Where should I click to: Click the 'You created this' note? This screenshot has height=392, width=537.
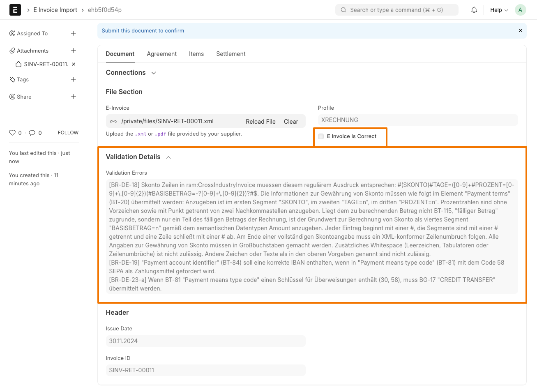tap(34, 180)
